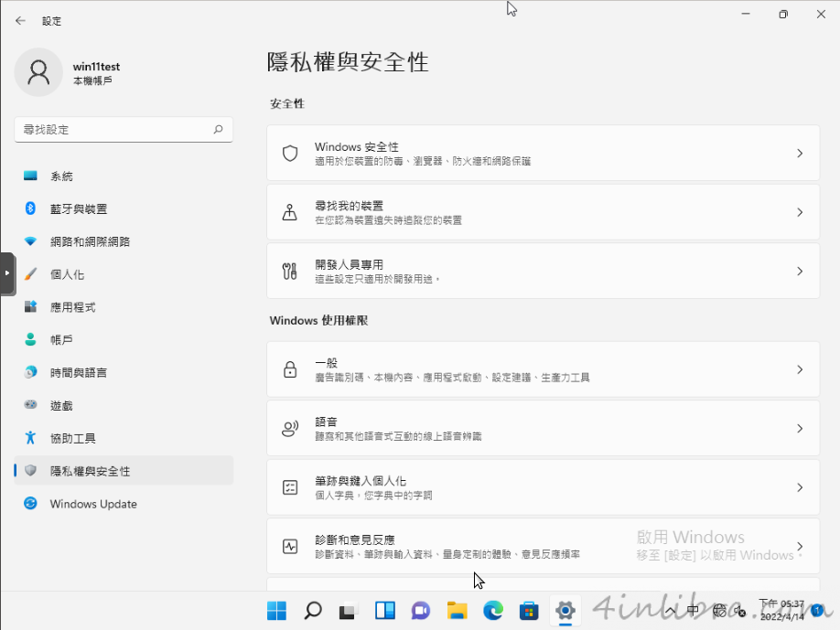
Task: Open 筆跡與鍵入個人化 card
Action: tap(544, 487)
